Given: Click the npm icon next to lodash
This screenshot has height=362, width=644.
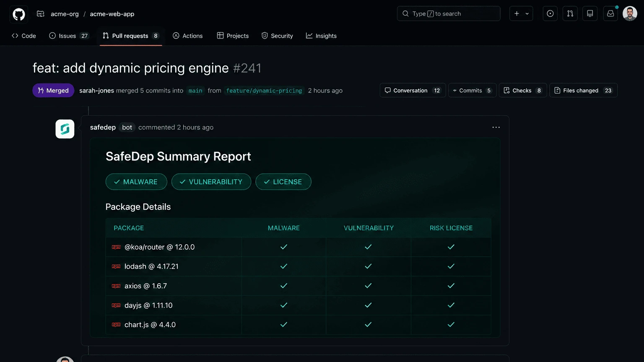Looking at the screenshot, I should click(116, 266).
